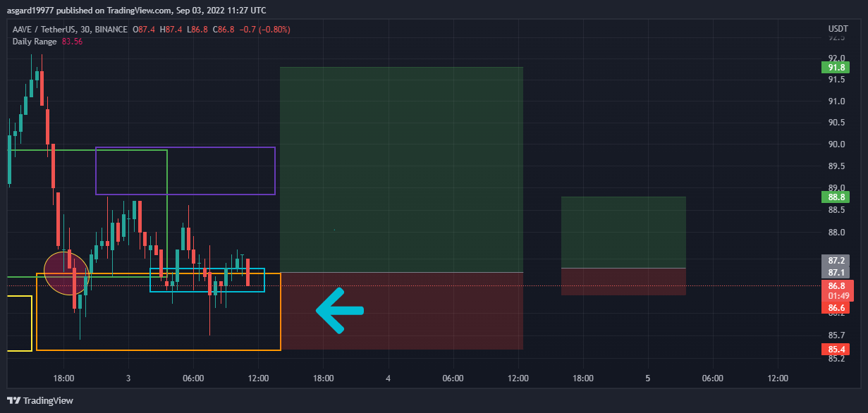This screenshot has height=413, width=868.
Task: Click the change value −0.7 (−0.80%)
Action: pos(267,30)
